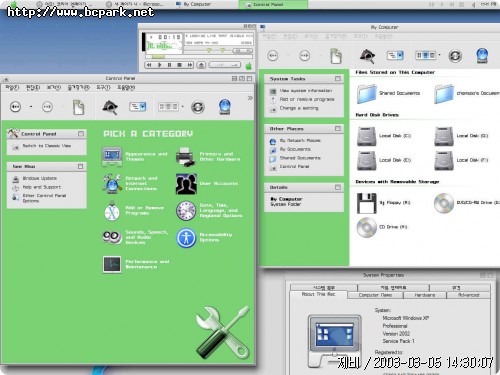The height and width of the screenshot is (375, 500).
Task: Switch to the Computer Name tab
Action: click(x=375, y=295)
